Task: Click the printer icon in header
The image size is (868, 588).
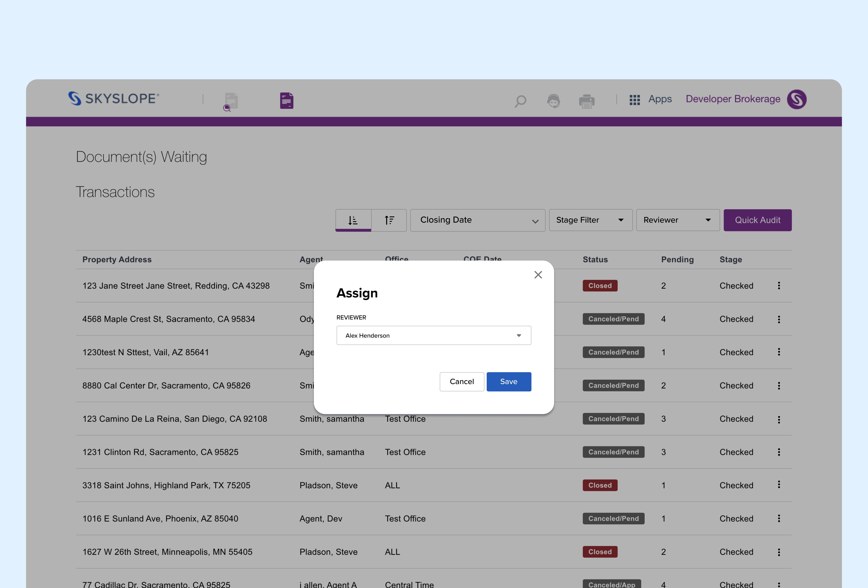Action: point(586,101)
